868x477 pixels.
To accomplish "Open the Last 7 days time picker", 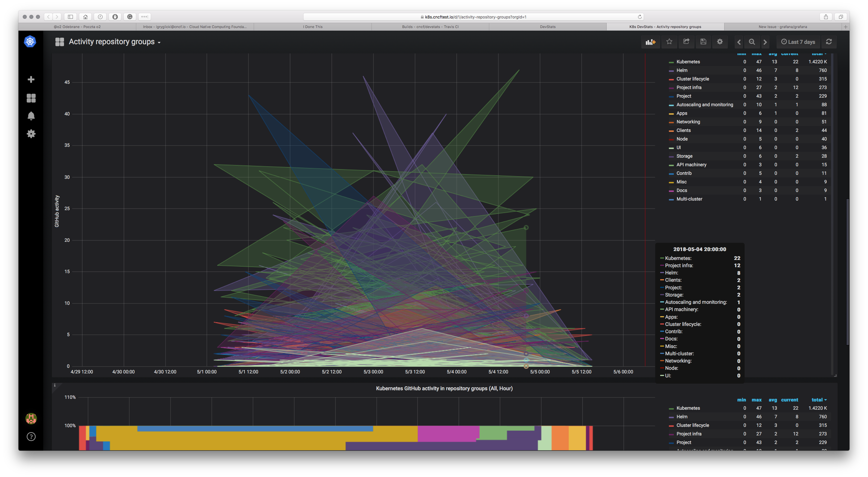I will coord(798,42).
